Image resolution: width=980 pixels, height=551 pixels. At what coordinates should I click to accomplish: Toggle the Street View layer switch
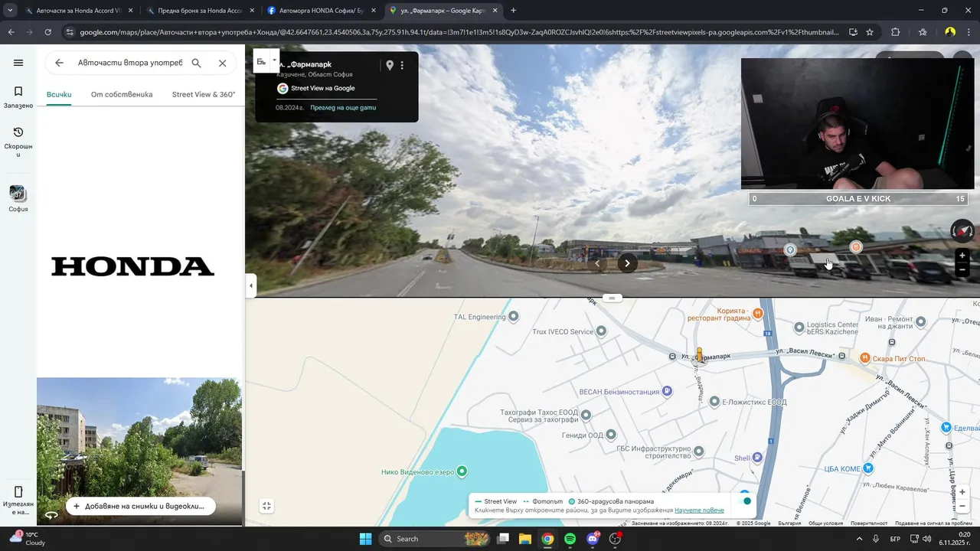(743, 501)
